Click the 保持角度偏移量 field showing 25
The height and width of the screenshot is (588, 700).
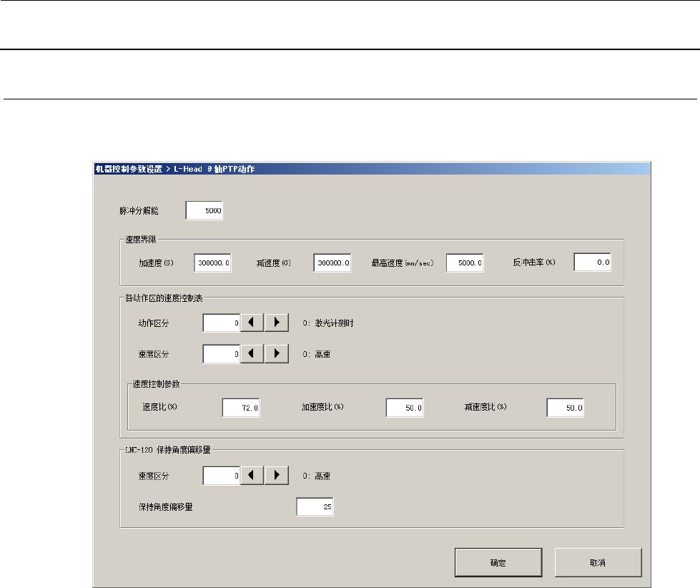315,506
